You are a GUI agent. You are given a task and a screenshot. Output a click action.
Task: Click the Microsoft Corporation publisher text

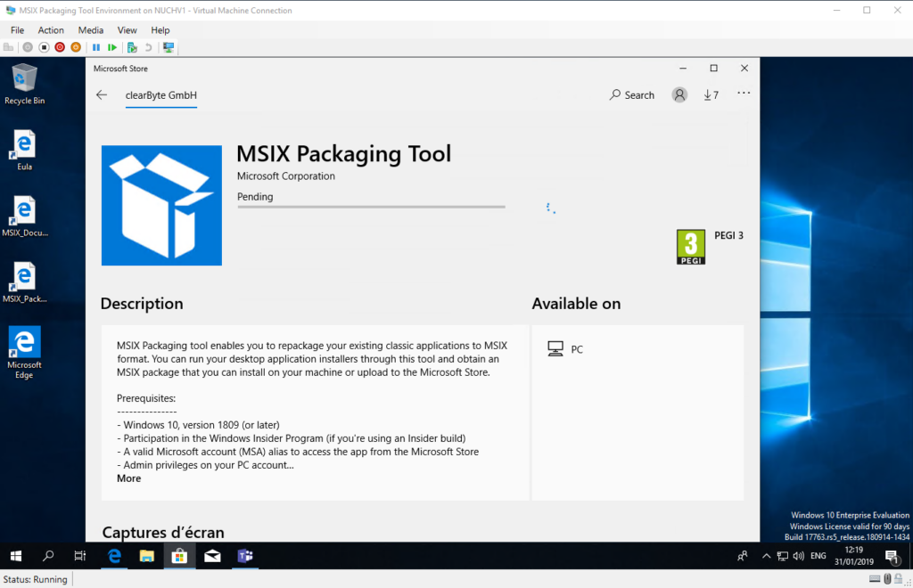pos(286,176)
